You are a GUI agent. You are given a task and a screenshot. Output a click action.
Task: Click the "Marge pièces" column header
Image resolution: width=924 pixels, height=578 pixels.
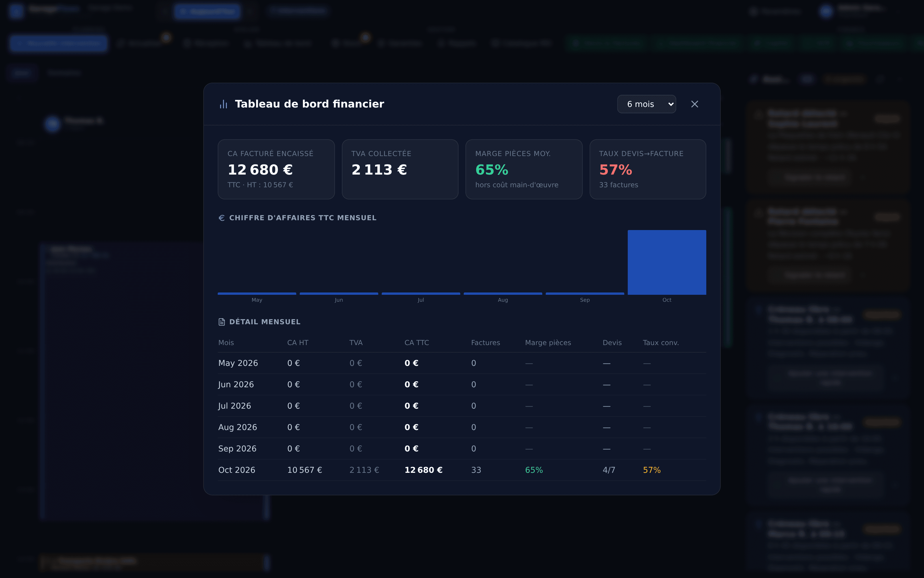[x=548, y=343]
